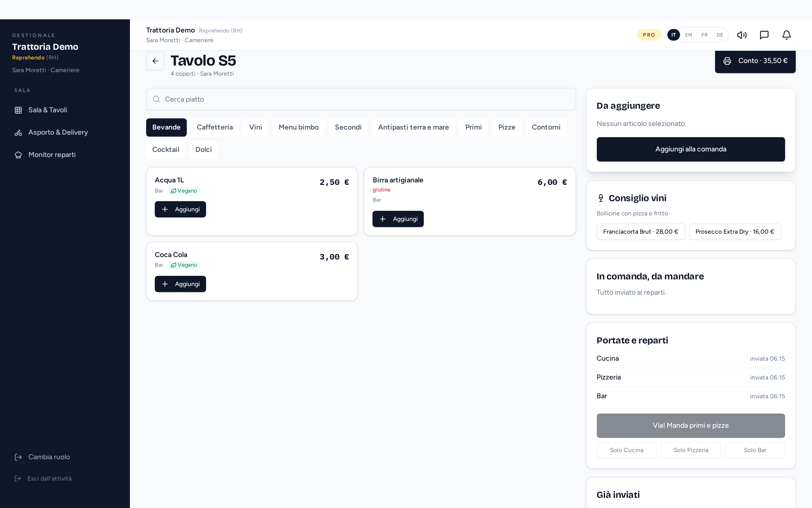
Task: Click Solo Cucina button
Action: pos(627,450)
